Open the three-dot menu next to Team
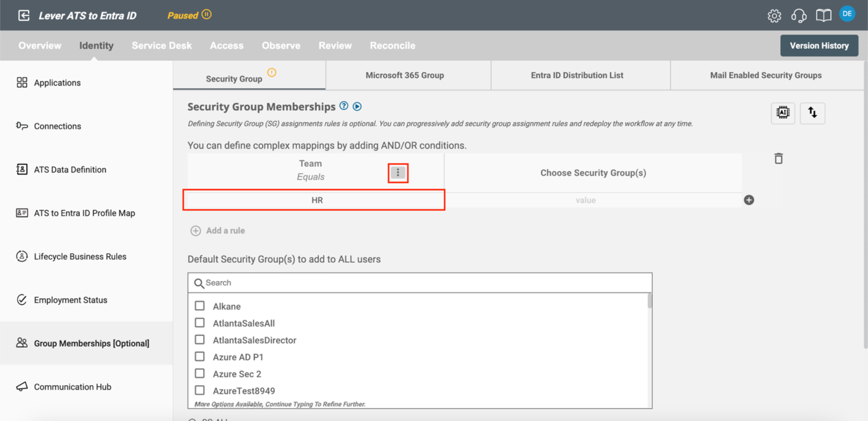The image size is (868, 421). pyautogui.click(x=398, y=173)
